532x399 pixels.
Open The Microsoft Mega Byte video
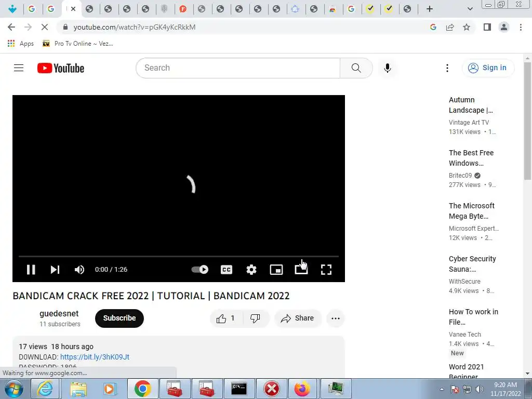coord(472,211)
